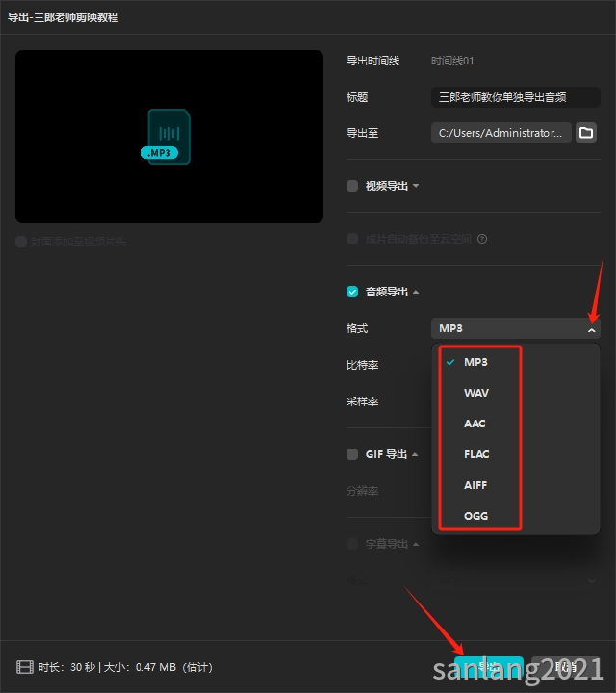This screenshot has width=616, height=693.
Task: Click the 取消 cancel button
Action: click(566, 667)
